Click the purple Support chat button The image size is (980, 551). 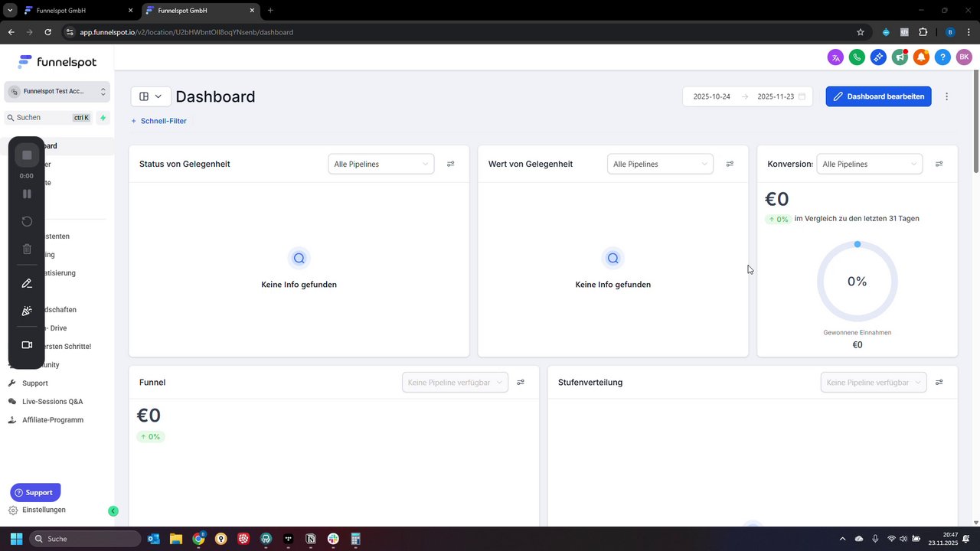35,493
